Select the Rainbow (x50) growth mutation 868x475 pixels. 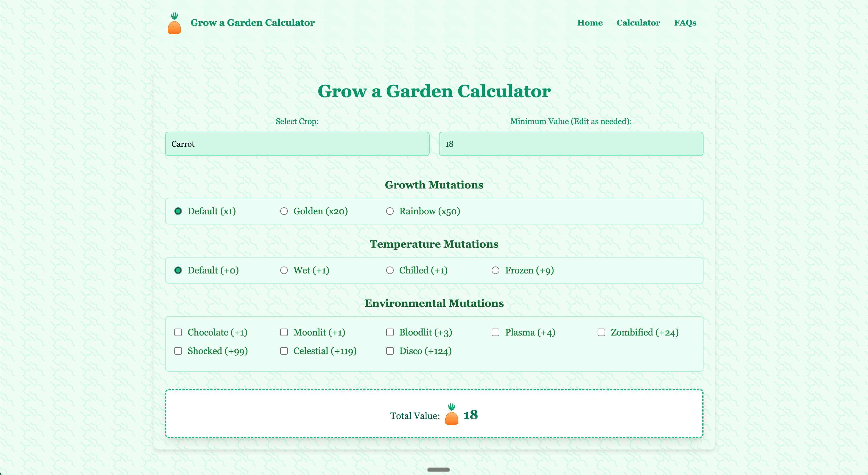point(390,211)
